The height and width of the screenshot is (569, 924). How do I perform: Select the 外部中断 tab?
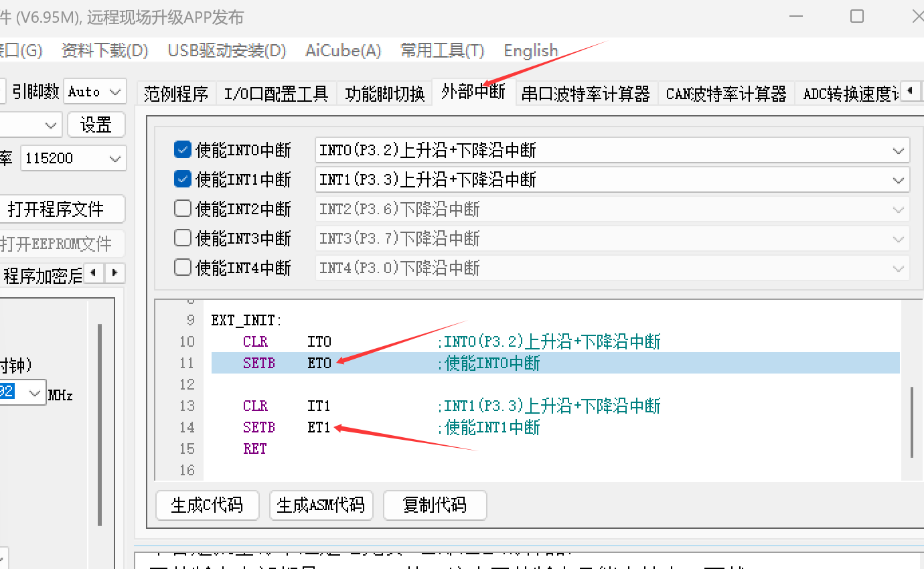(473, 92)
